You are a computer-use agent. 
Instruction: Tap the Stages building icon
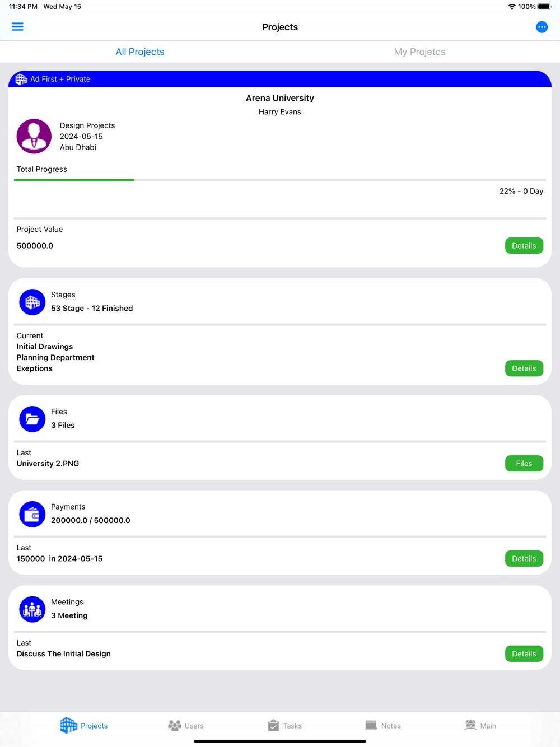pyautogui.click(x=32, y=302)
